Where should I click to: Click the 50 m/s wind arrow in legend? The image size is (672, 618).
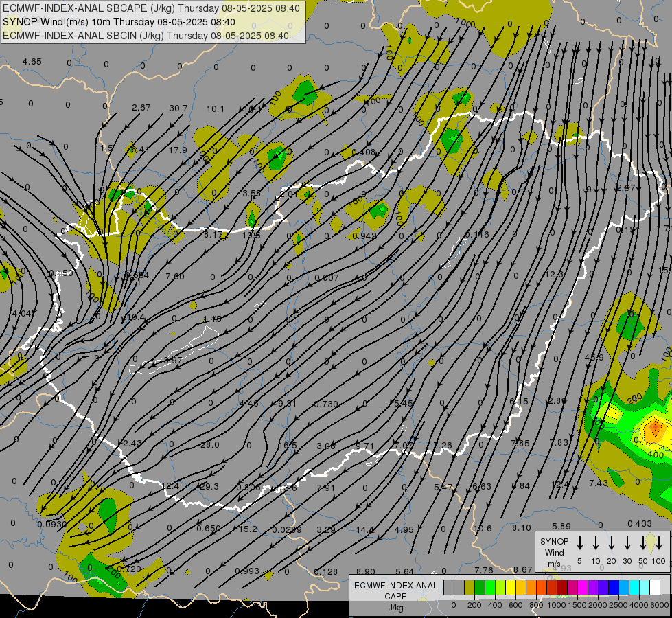pyautogui.click(x=643, y=543)
